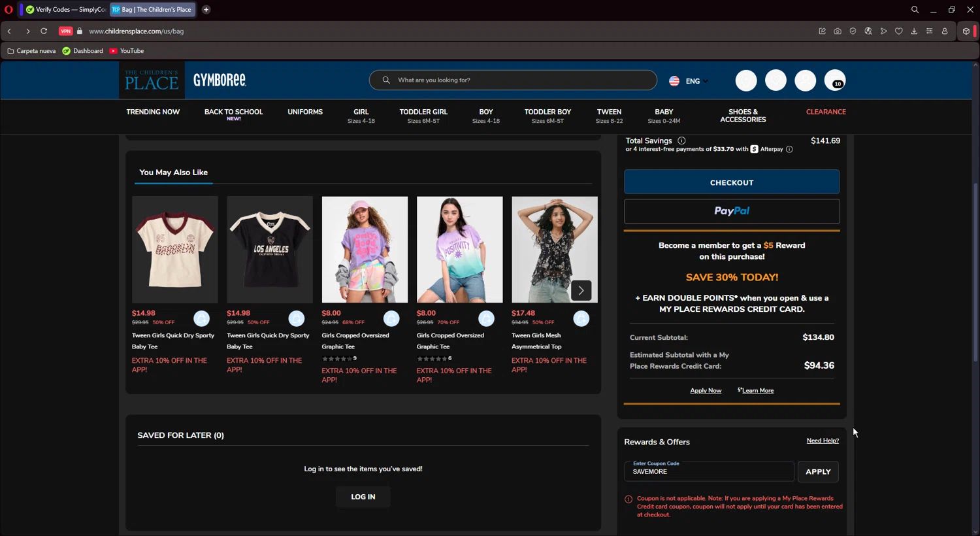Screen dimensions: 980x536
Task: Click Apply Now credit card link
Action: (x=706, y=391)
